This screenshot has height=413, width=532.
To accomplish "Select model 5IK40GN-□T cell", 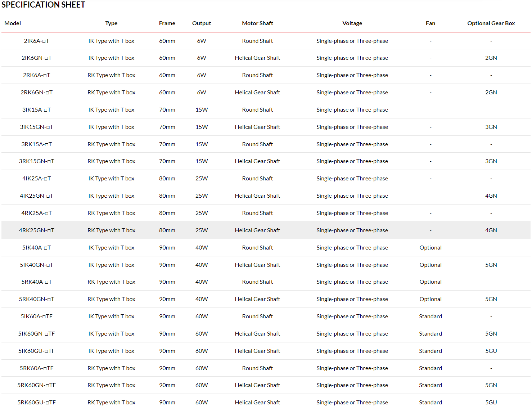I will coord(36,265).
